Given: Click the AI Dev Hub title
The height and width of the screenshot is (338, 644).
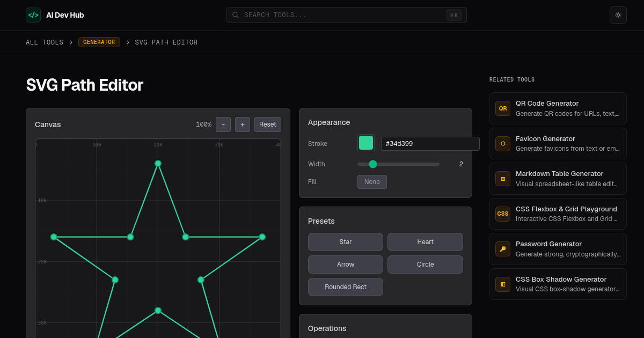Looking at the screenshot, I should click(65, 15).
